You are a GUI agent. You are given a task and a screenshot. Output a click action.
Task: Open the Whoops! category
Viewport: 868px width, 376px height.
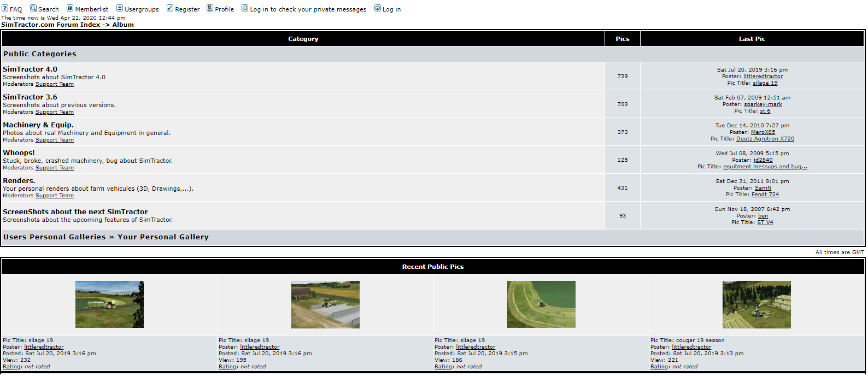tap(19, 153)
